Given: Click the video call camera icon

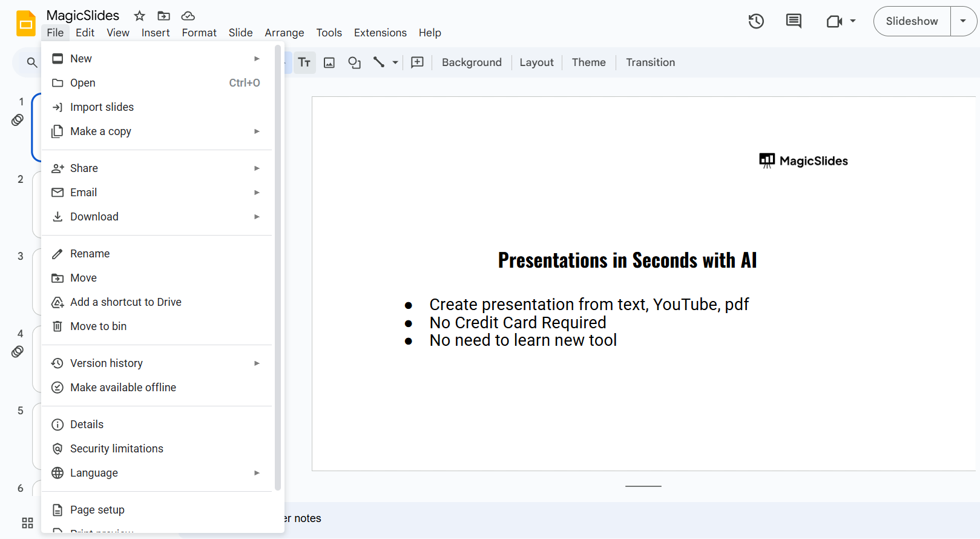Looking at the screenshot, I should [x=834, y=21].
